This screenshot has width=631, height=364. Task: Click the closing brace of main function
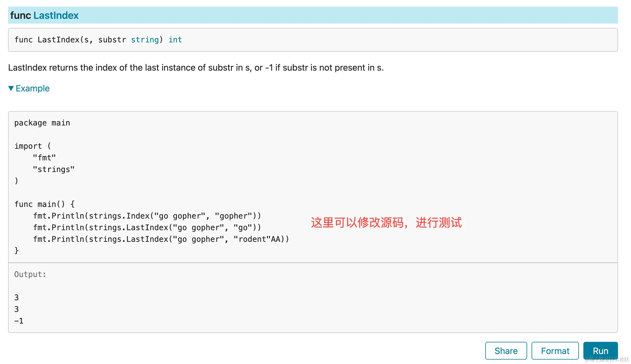[x=16, y=251]
